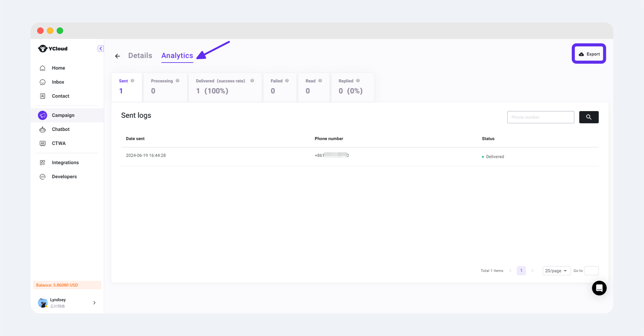644x336 pixels.
Task: Collapse the sidebar with chevron icon
Action: tap(101, 49)
